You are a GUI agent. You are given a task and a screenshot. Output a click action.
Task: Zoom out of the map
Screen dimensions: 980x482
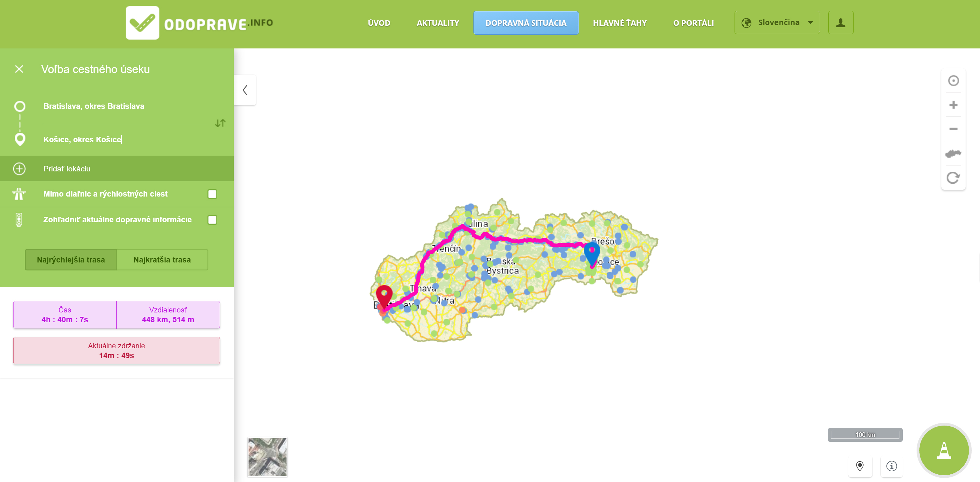click(x=953, y=129)
